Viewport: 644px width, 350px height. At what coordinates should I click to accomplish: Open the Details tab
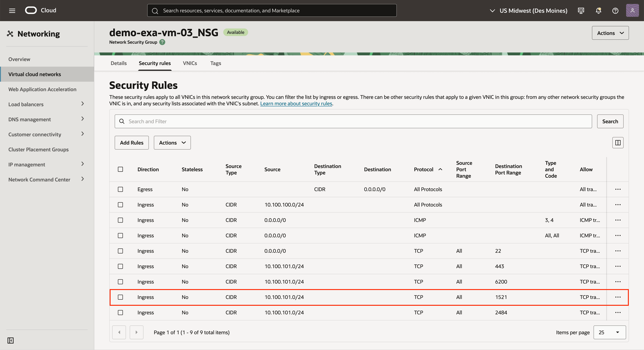coord(118,63)
